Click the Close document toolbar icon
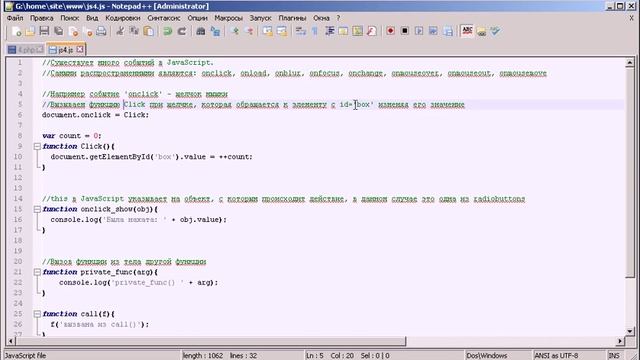The height and width of the screenshot is (360, 640). click(73, 31)
